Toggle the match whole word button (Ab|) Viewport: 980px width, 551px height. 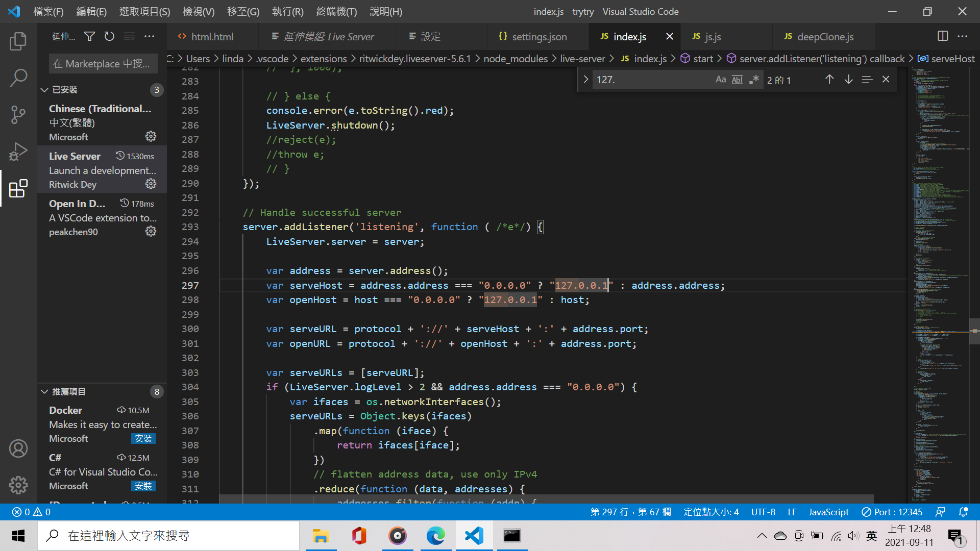[737, 80]
